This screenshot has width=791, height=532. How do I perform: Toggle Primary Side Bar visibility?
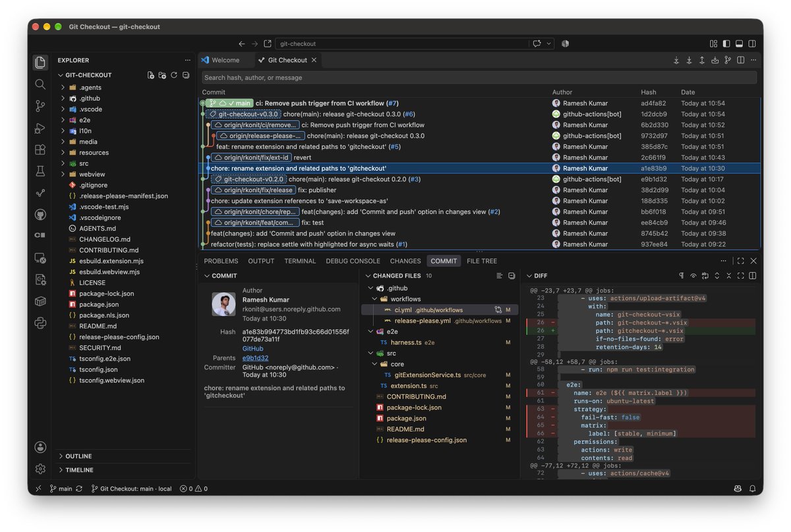(726, 44)
